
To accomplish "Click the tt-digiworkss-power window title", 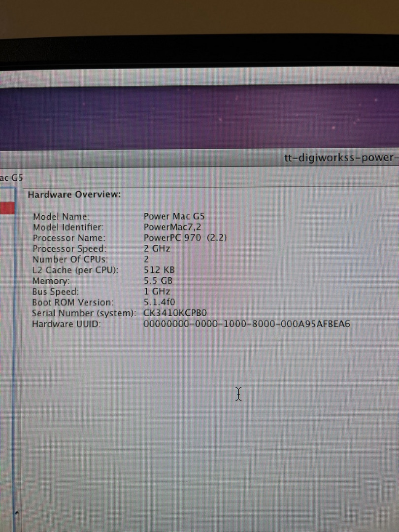I will (341, 158).
